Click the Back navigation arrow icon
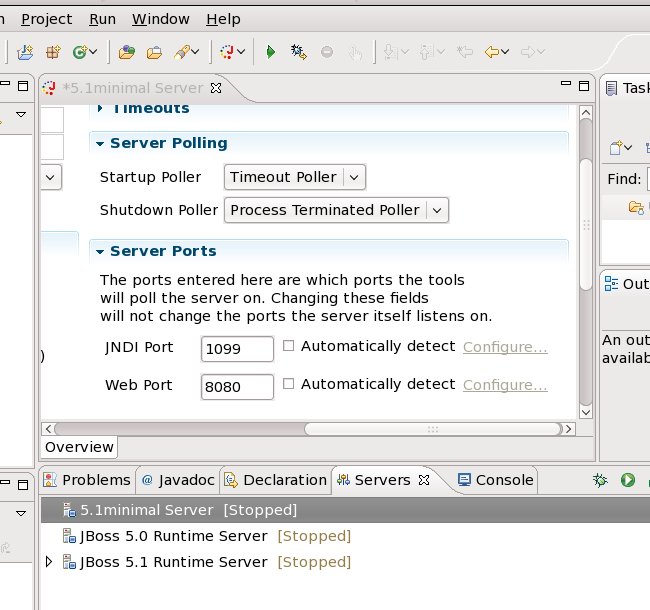The image size is (650, 610). (492, 52)
